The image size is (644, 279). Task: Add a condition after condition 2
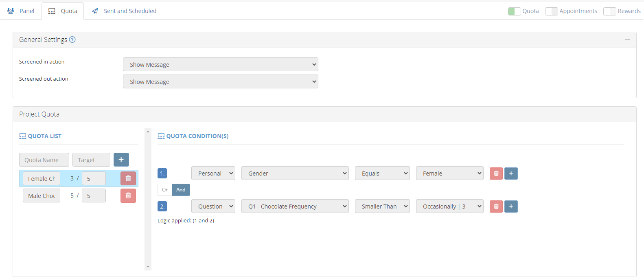(511, 207)
